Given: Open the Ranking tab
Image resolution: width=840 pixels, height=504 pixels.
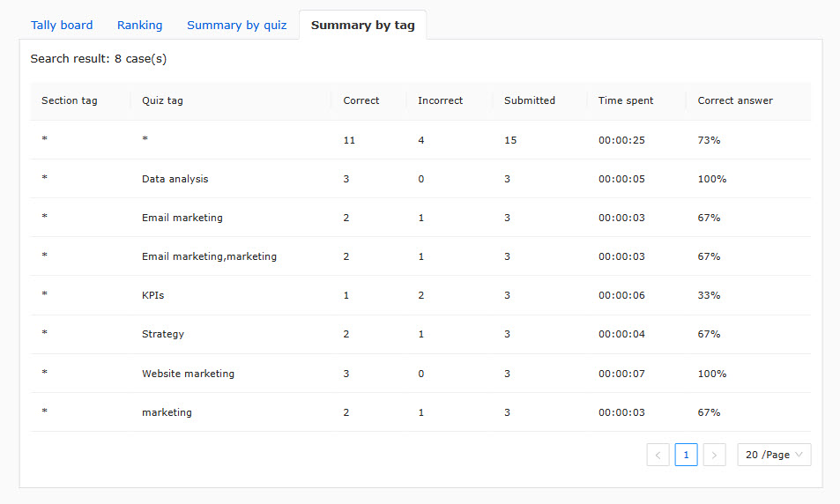Looking at the screenshot, I should click(x=140, y=26).
